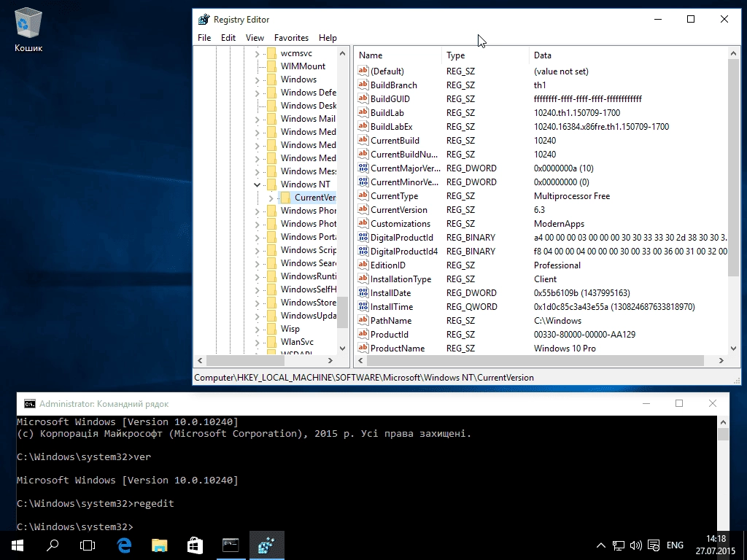Click the wcmsvc folder icon
This screenshot has height=560, width=747.
(x=271, y=52)
